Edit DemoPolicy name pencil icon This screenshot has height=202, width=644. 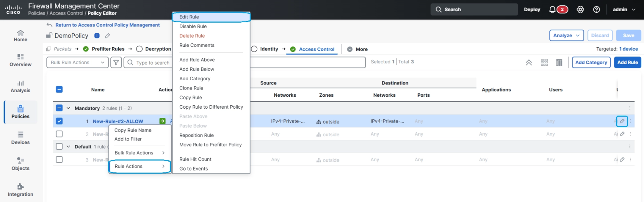107,36
